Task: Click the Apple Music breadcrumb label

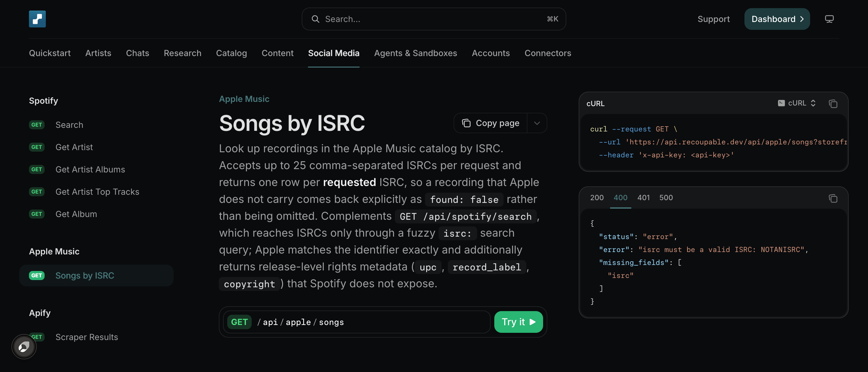Action: [x=244, y=99]
